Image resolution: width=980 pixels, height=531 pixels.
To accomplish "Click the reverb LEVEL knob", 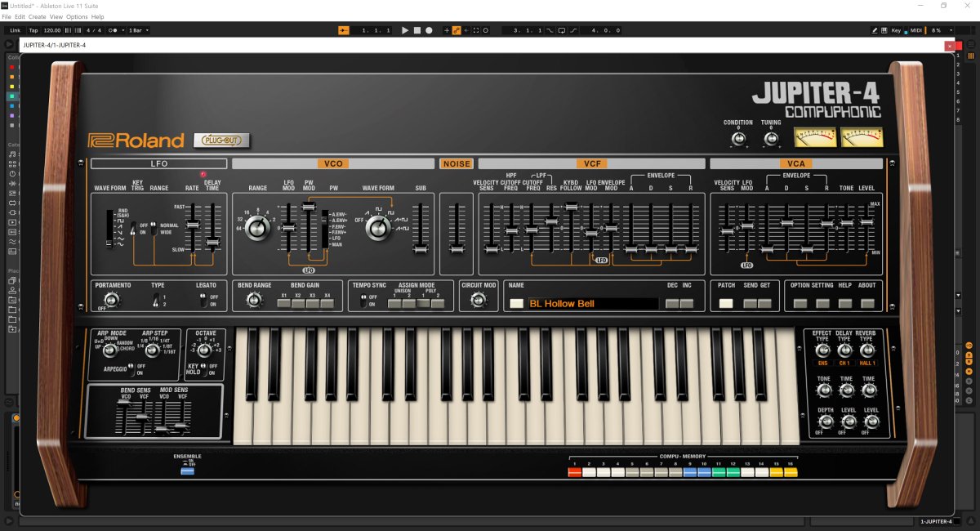I will click(x=871, y=422).
